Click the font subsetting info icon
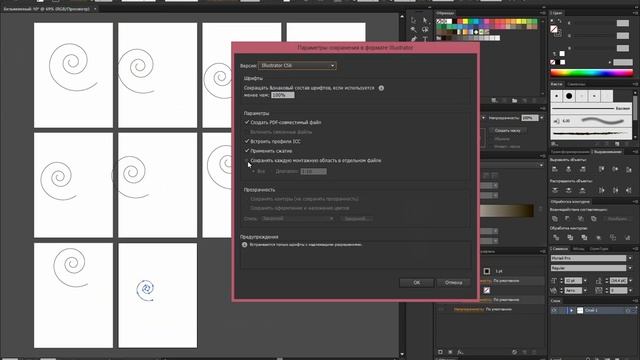This screenshot has width=640, height=360. click(381, 88)
